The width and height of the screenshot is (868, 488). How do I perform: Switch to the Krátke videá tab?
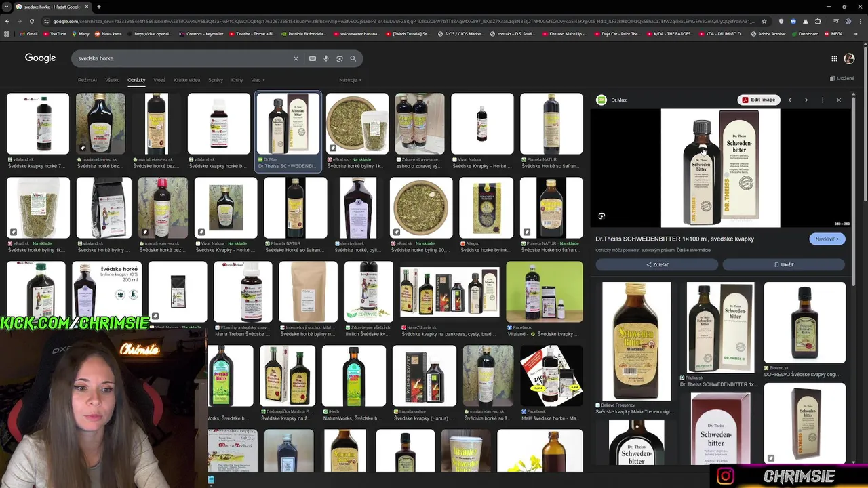[x=187, y=80]
